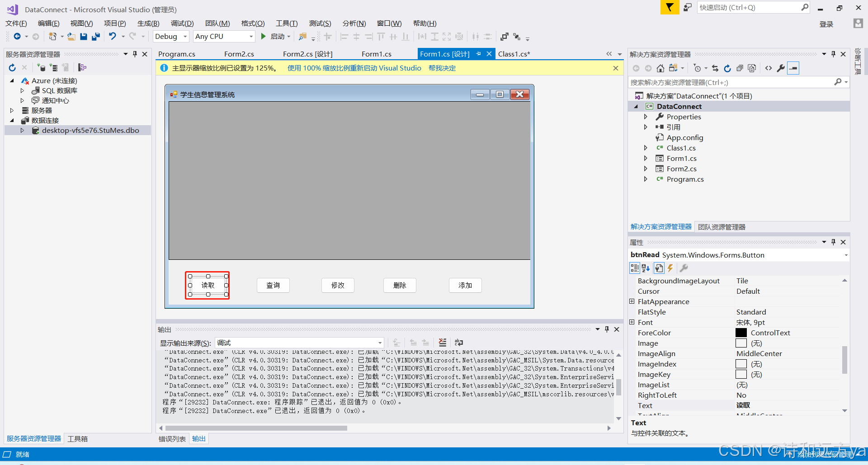The height and width of the screenshot is (465, 868).
Task: Expand SQL 数据库 under Azure
Action: pos(22,91)
